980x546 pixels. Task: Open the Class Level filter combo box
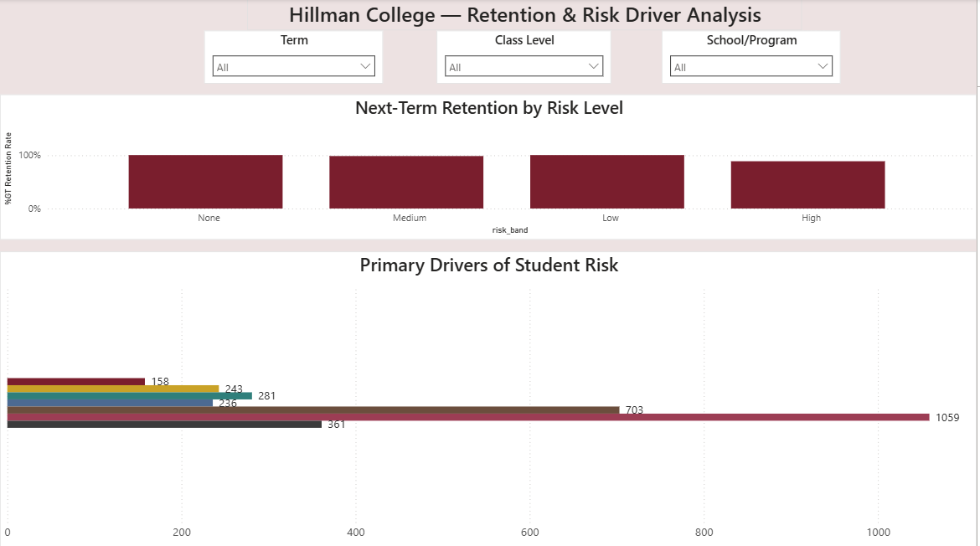pyautogui.click(x=519, y=65)
